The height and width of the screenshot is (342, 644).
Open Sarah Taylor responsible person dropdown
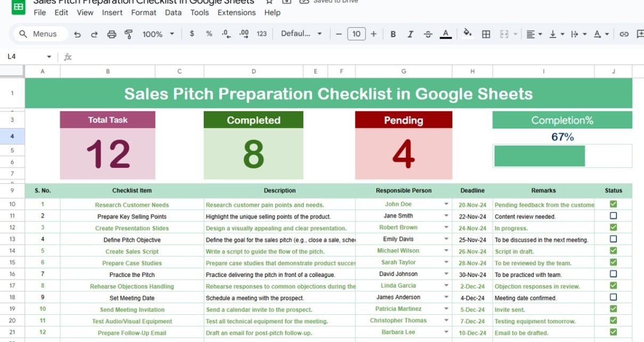[446, 262]
